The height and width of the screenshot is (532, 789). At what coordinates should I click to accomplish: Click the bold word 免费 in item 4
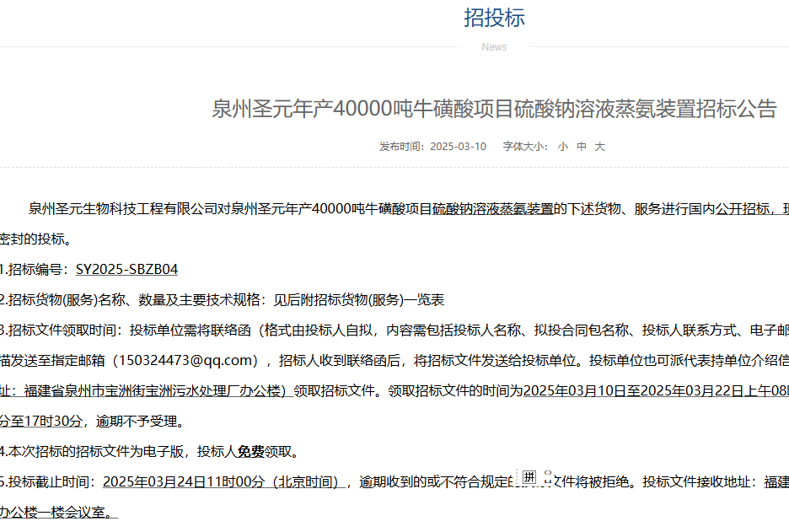pos(251,451)
